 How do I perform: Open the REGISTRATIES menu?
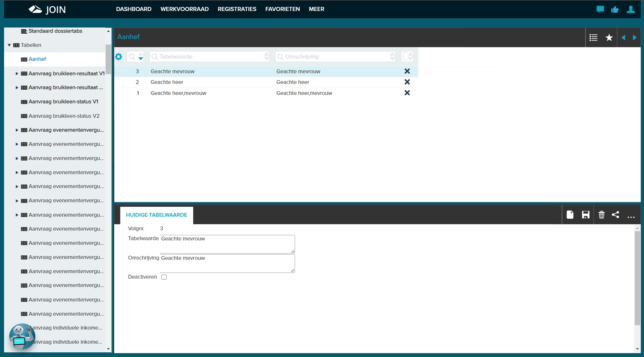[237, 9]
